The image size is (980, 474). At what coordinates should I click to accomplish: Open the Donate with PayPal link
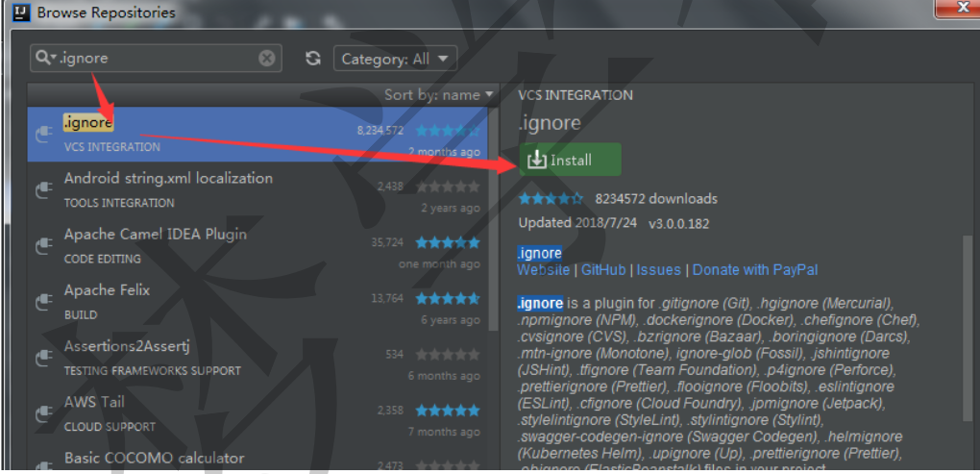[754, 269]
